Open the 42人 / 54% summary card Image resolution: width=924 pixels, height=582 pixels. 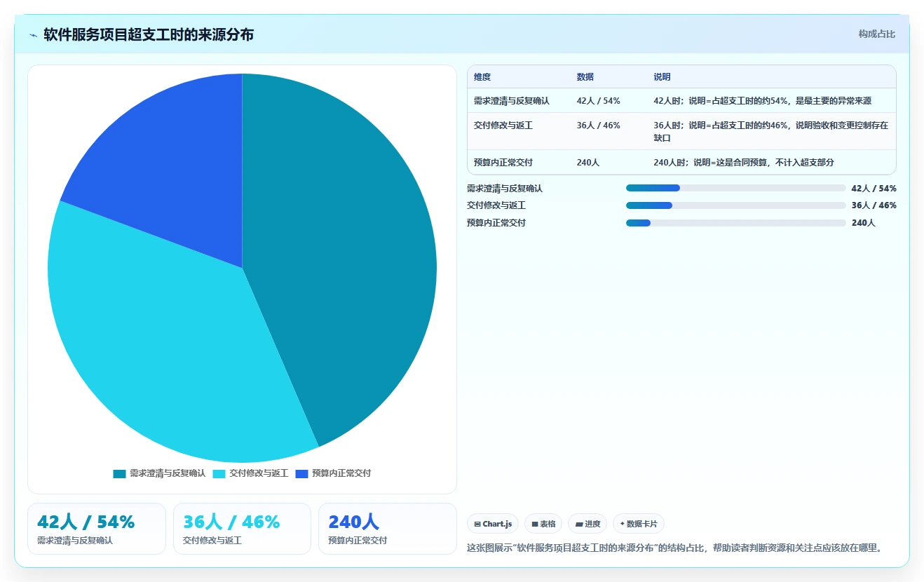pos(97,529)
